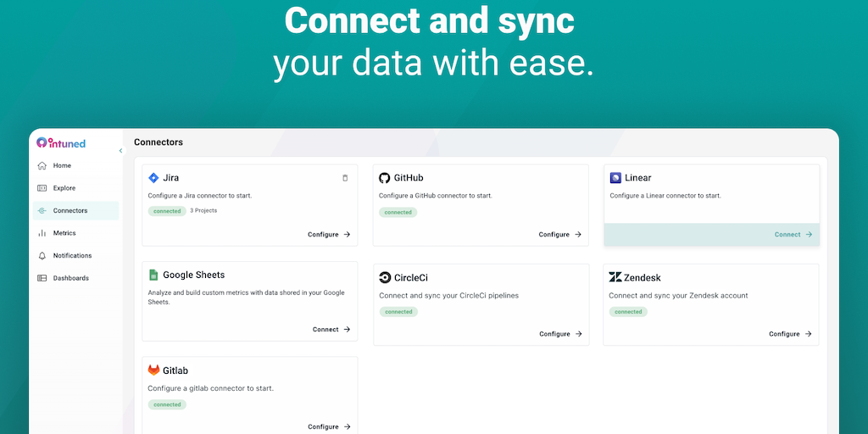Image resolution: width=868 pixels, height=434 pixels.
Task: Collapse the sidebar with the chevron
Action: tap(120, 151)
